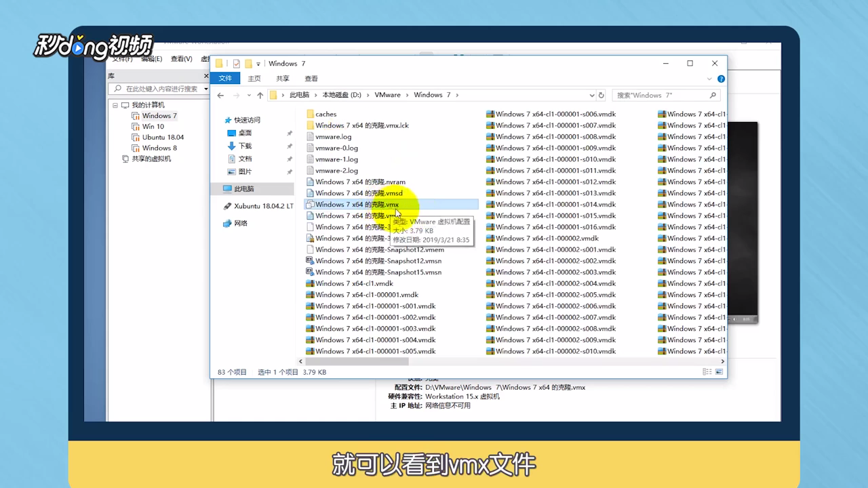Select Ubuntu 18.04 in VMware library

point(163,137)
